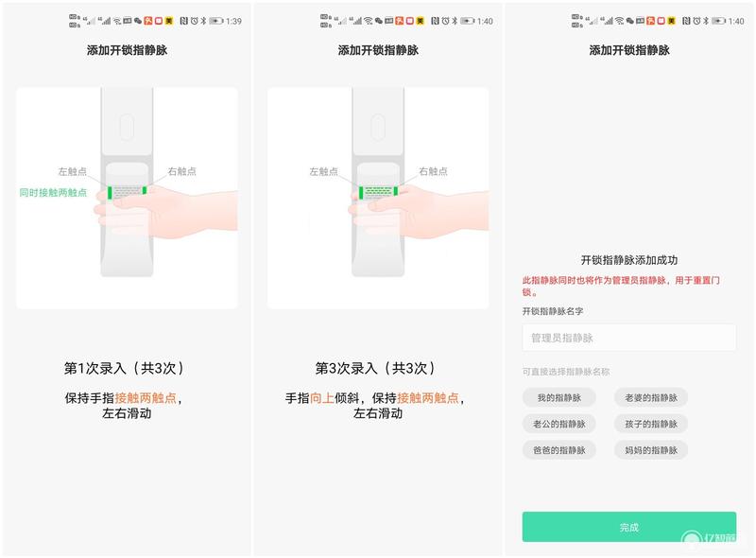Click battery icon beside the 1:39 clock
The image size is (756, 558).
(216, 21)
